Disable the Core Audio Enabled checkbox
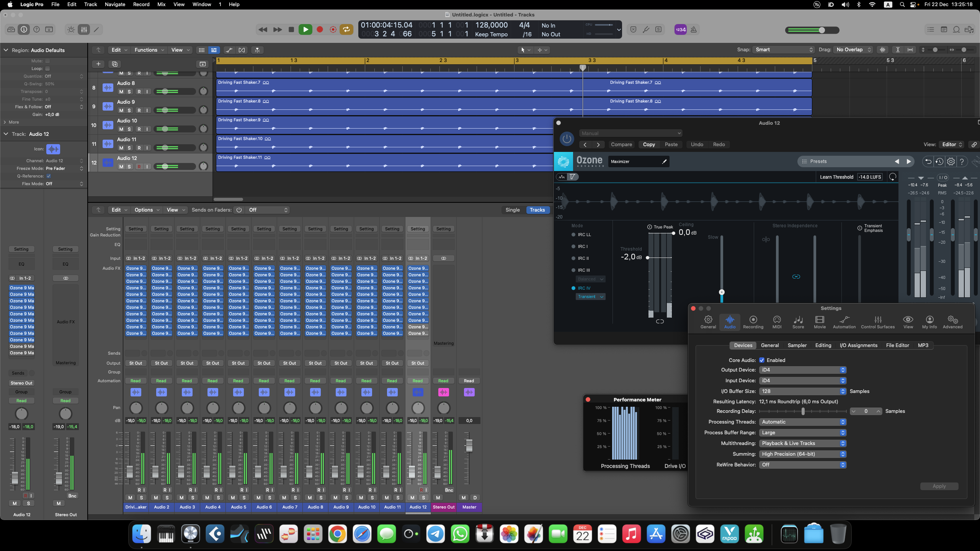Screen dimensions: 980x551 pyautogui.click(x=762, y=360)
